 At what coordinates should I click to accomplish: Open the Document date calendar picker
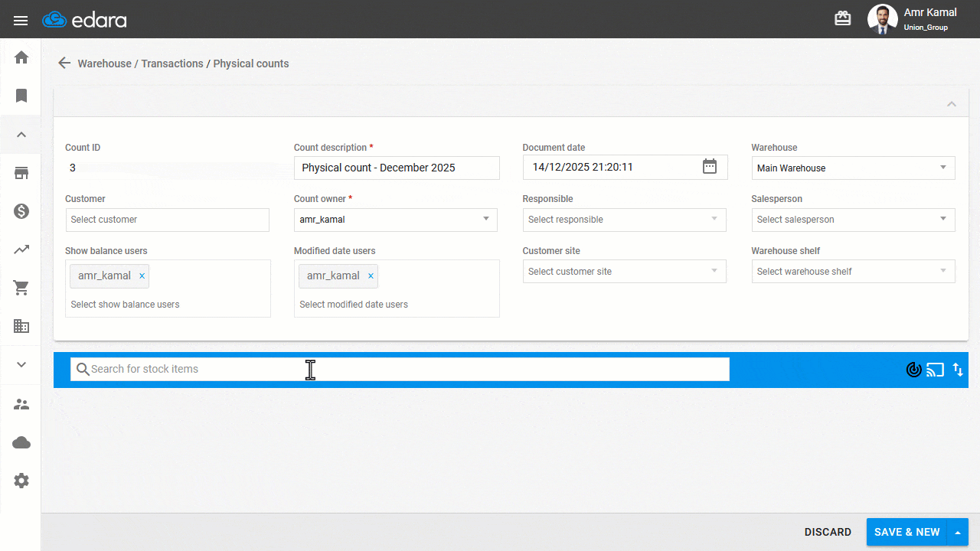point(710,167)
